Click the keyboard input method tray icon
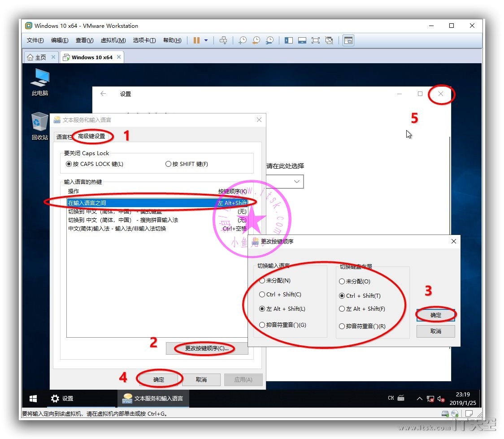This screenshot has width=504, height=439. click(401, 398)
